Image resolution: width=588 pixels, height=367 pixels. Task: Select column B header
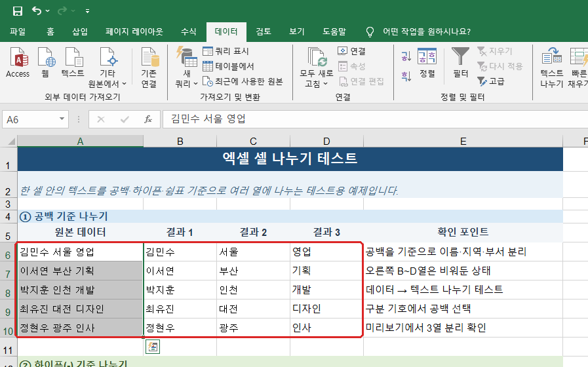(180, 142)
